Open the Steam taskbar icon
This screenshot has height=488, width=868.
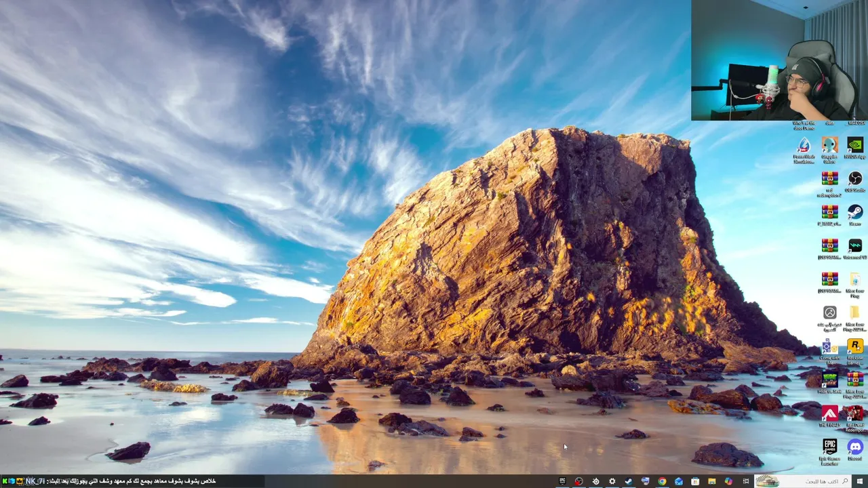point(629,481)
